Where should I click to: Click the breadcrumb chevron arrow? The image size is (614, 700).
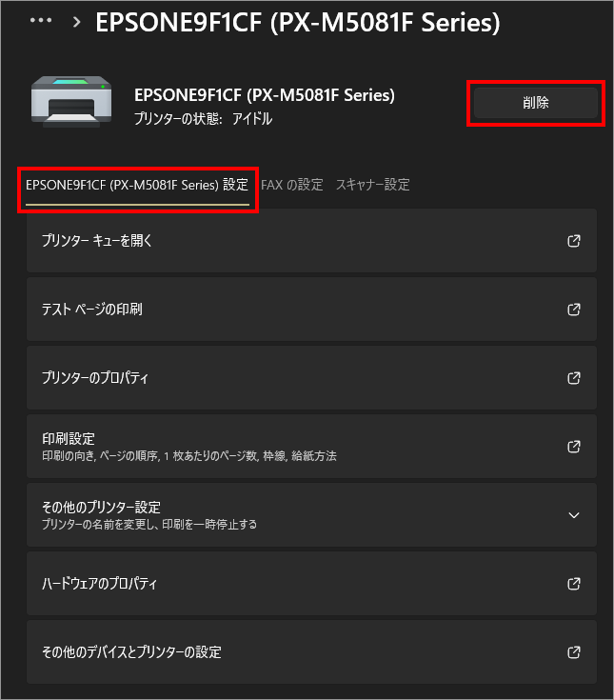(77, 22)
